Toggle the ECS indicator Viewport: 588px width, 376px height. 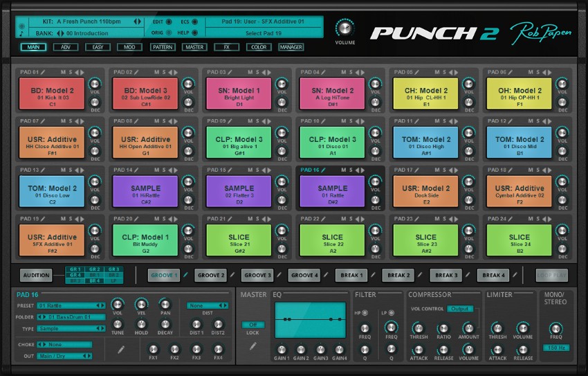[194, 21]
